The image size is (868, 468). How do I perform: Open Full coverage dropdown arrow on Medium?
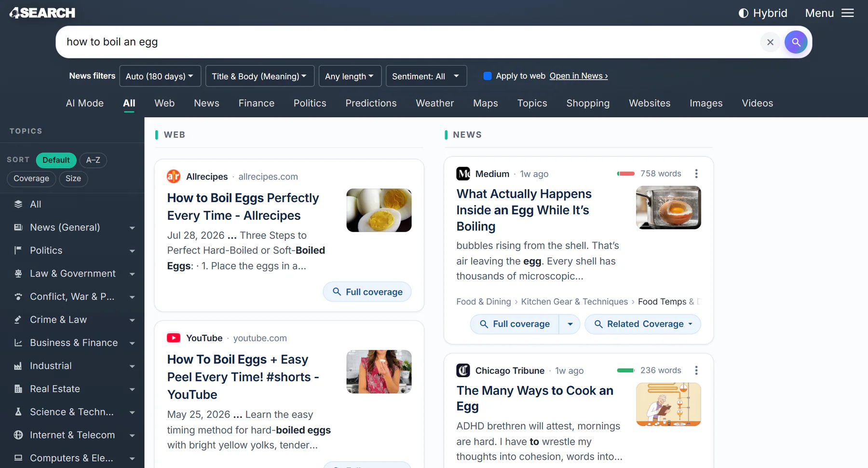[x=570, y=324]
